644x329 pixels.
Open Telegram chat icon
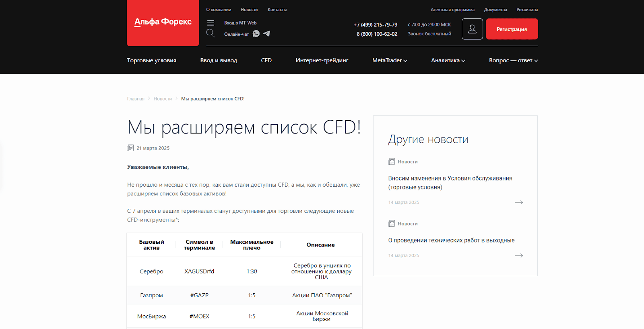tap(266, 33)
